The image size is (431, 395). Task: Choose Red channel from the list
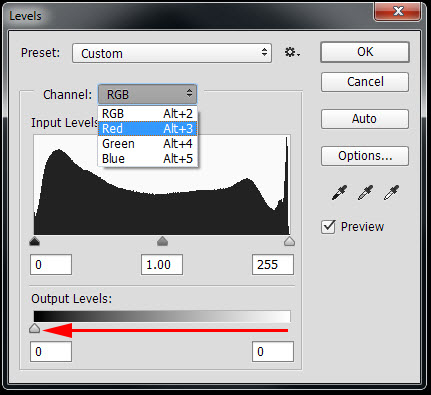tap(147, 129)
